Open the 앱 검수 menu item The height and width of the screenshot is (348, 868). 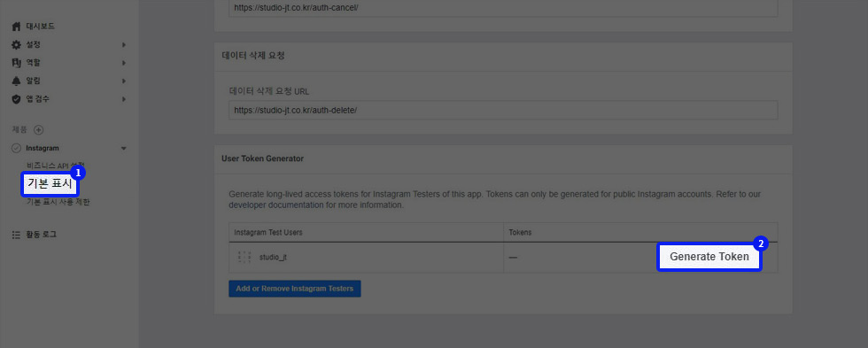tap(37, 99)
